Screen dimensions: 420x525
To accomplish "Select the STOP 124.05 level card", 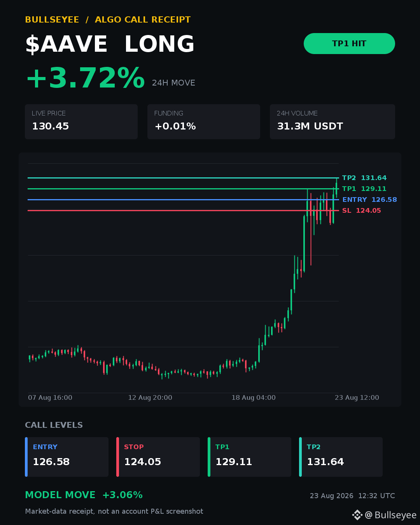I will [158, 457].
